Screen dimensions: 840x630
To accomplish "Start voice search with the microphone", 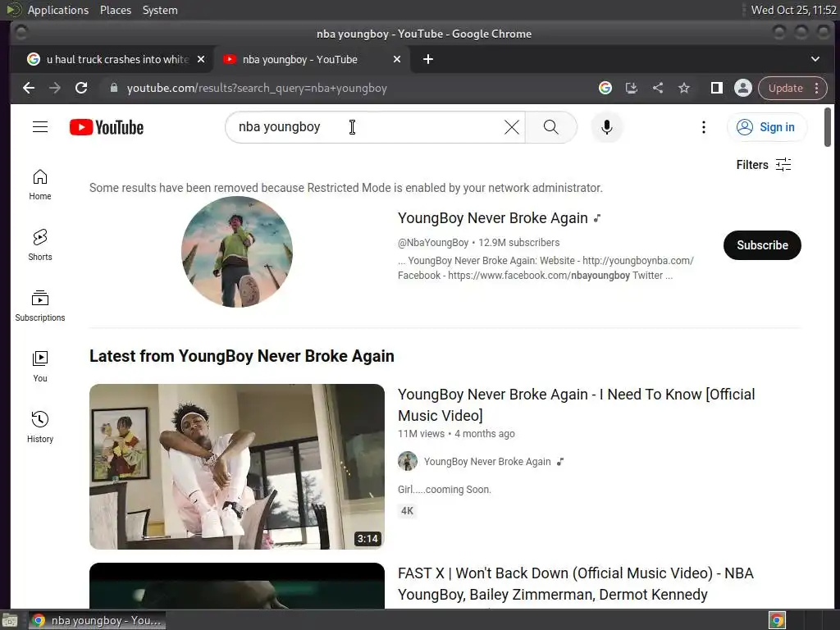I will pyautogui.click(x=606, y=127).
